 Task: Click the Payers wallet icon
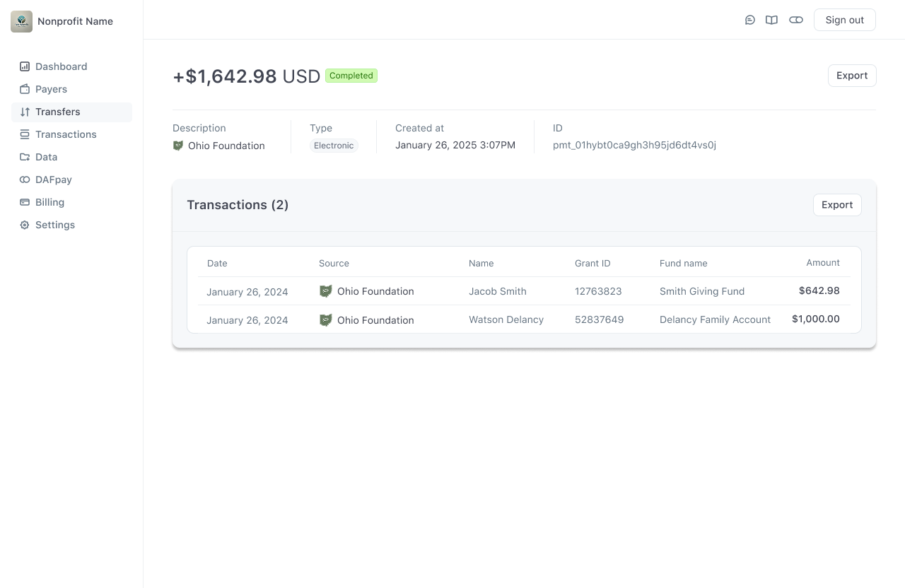25,89
